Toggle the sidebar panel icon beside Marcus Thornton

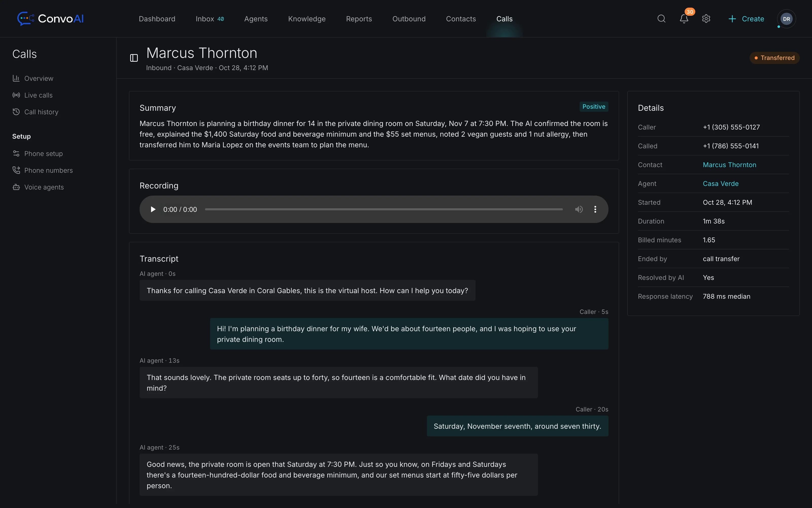pos(134,58)
